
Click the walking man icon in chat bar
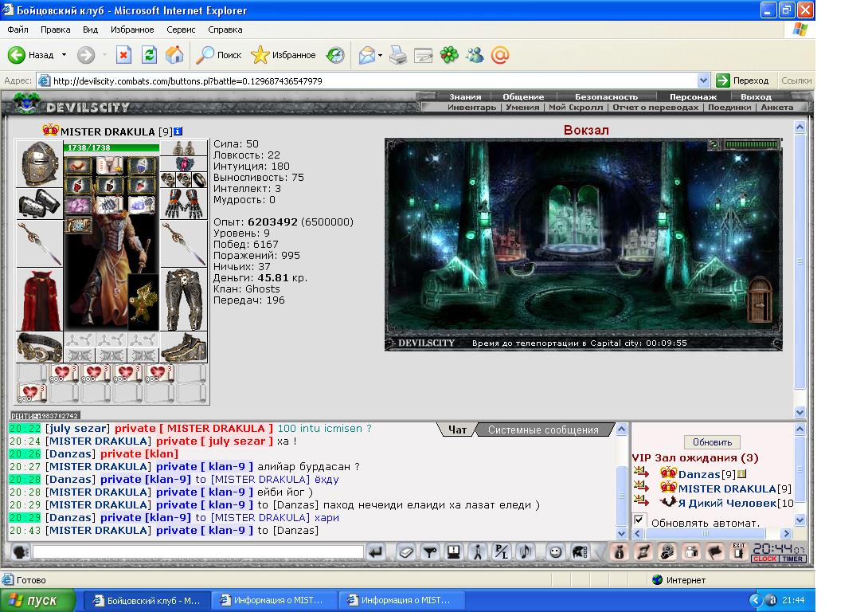click(x=477, y=551)
